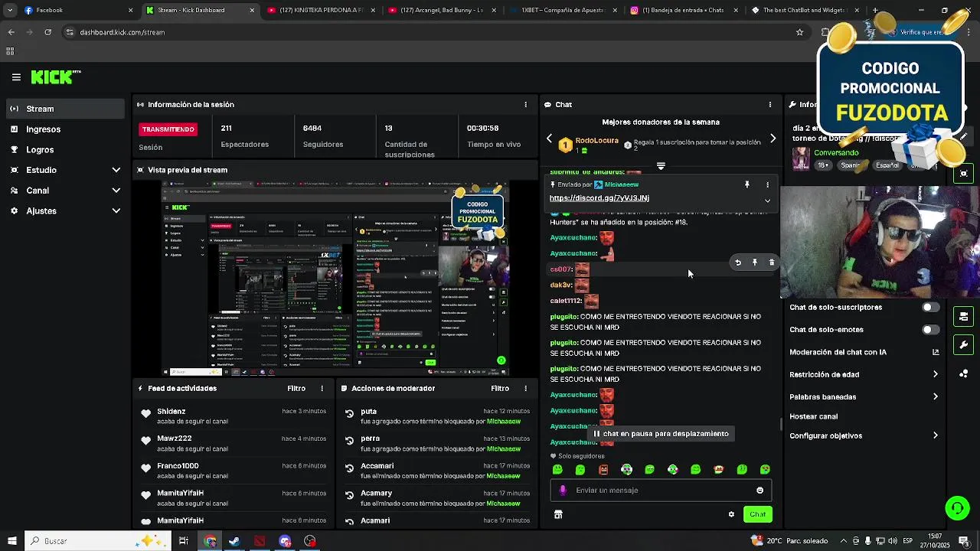This screenshot has height=551, width=980.
Task: Click the green capture frame icon
Action: pyautogui.click(x=964, y=174)
